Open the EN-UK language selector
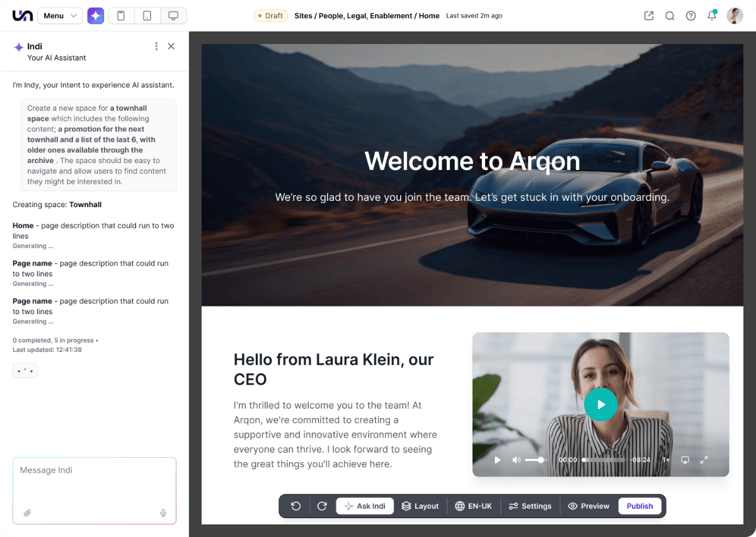 (474, 506)
